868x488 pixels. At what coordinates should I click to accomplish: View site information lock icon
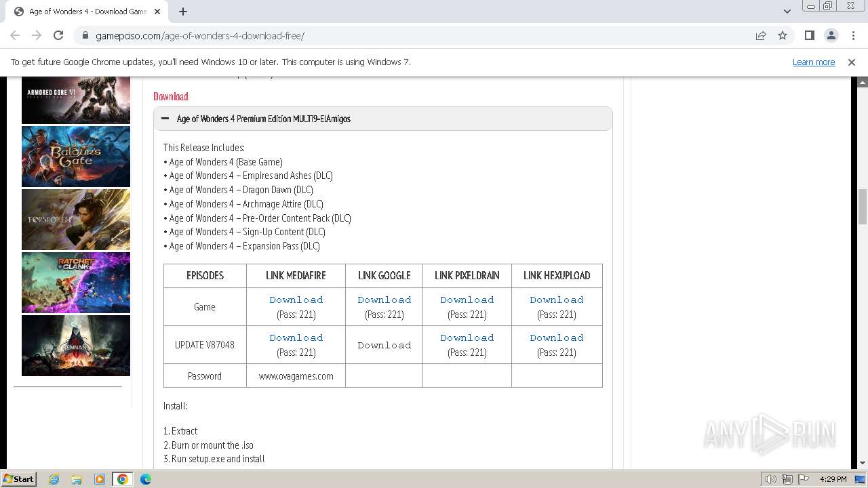85,35
